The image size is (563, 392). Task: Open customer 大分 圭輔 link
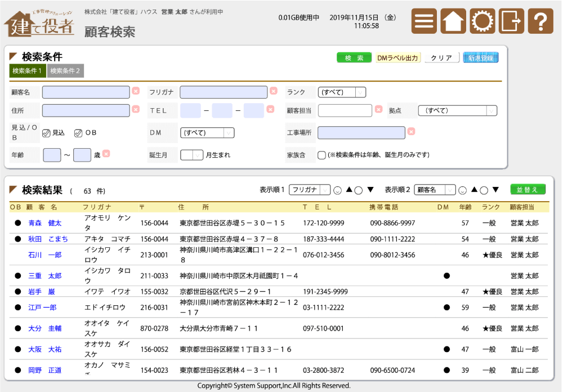[45, 328]
